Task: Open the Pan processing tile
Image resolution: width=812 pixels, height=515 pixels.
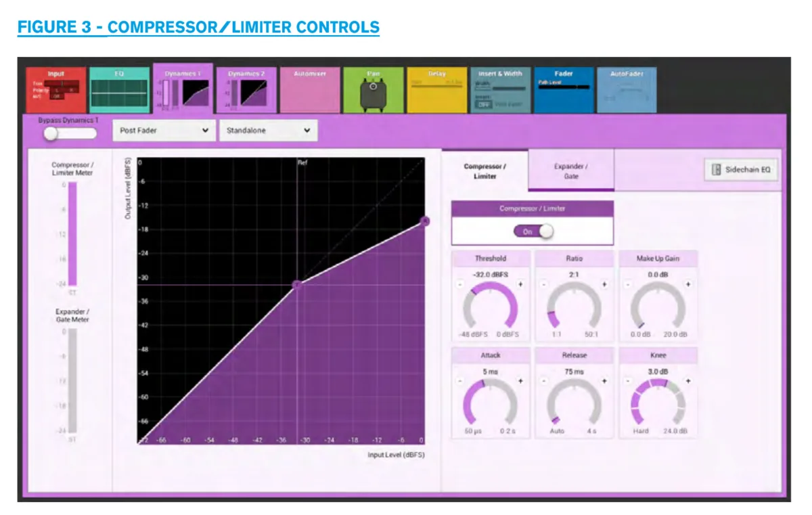Action: [372, 90]
